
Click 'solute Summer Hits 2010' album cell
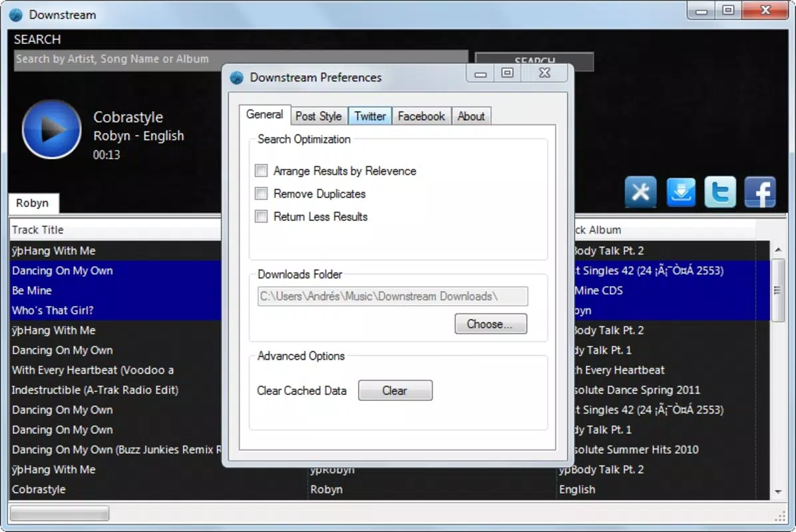click(664, 450)
